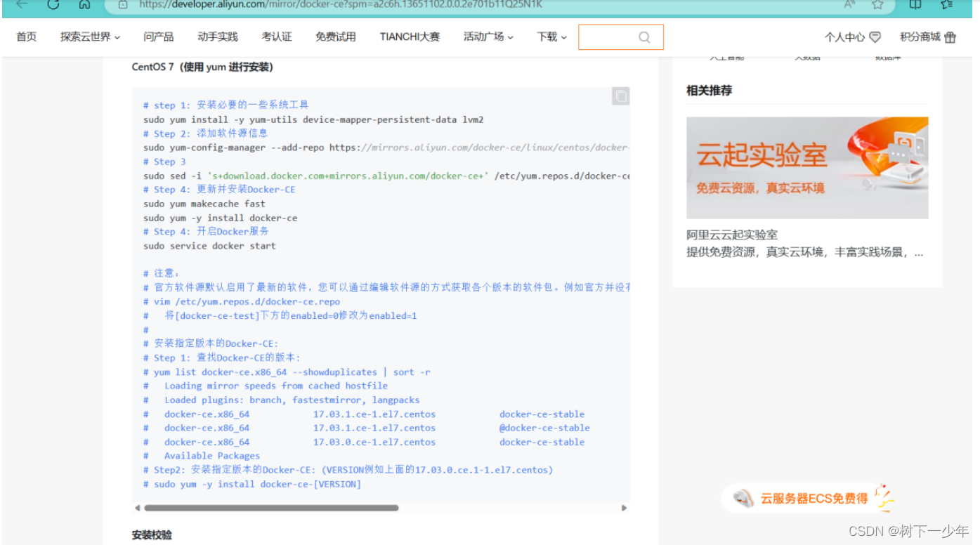Image resolution: width=980 pixels, height=545 pixels.
Task: Click the left arrow of the code scrollbar
Action: 137,508
